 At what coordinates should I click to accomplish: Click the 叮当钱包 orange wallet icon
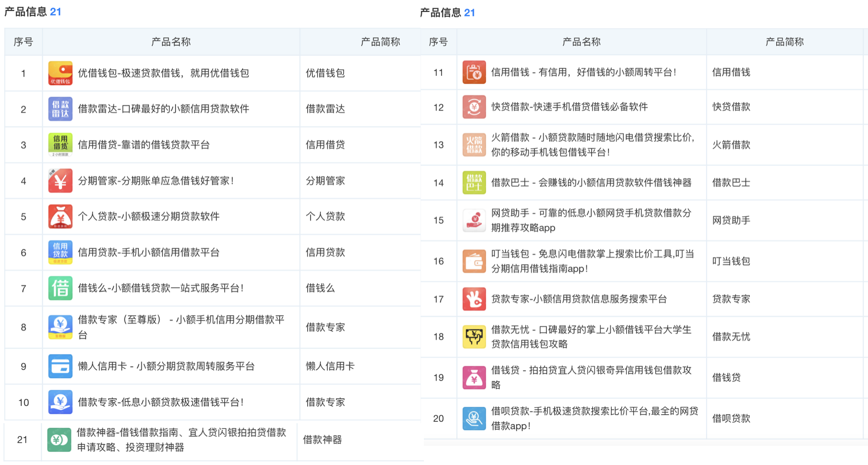(x=474, y=261)
